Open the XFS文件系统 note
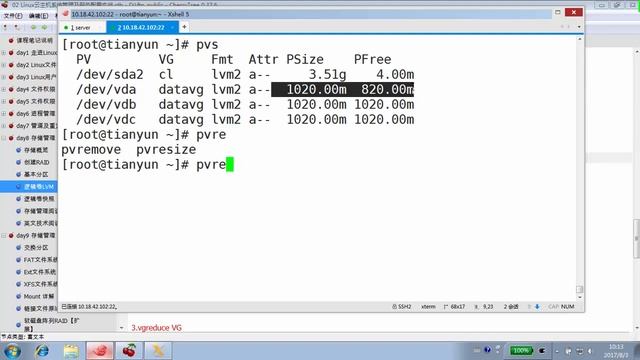Screen dimensions: 640x360 (x=40, y=284)
